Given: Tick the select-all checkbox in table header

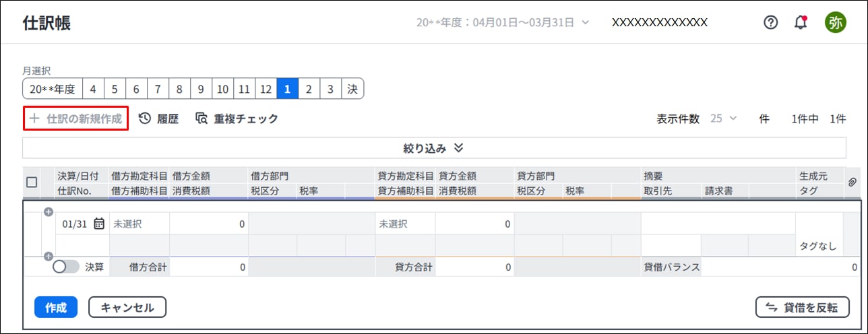Looking at the screenshot, I should (x=32, y=182).
